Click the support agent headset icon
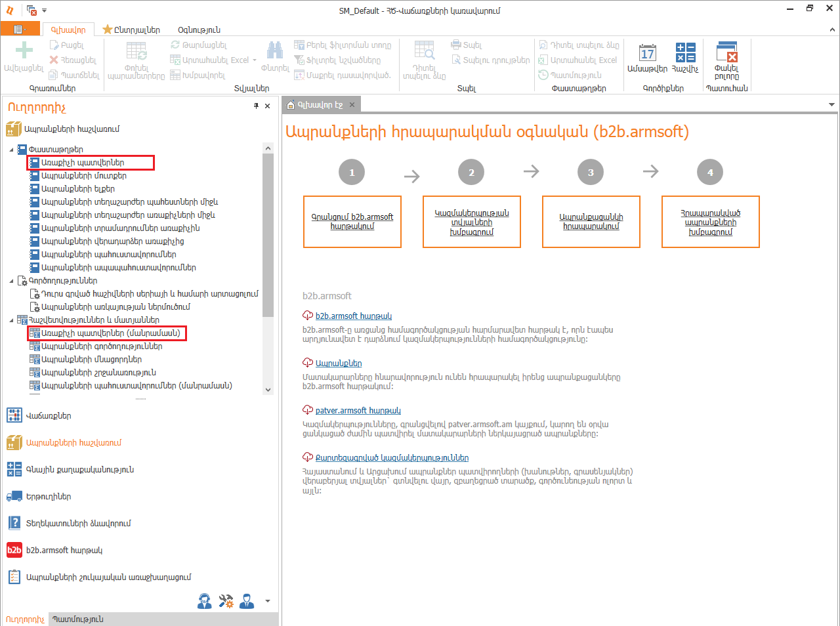Image resolution: width=840 pixels, height=626 pixels. coord(205,600)
